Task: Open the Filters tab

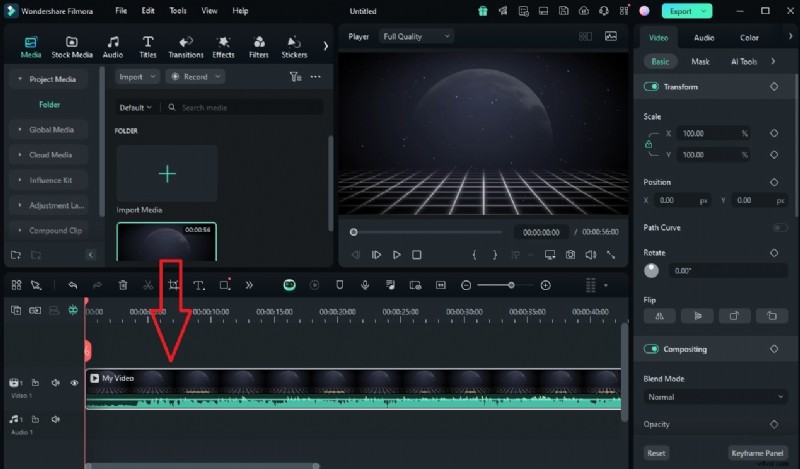Action: 259,47
